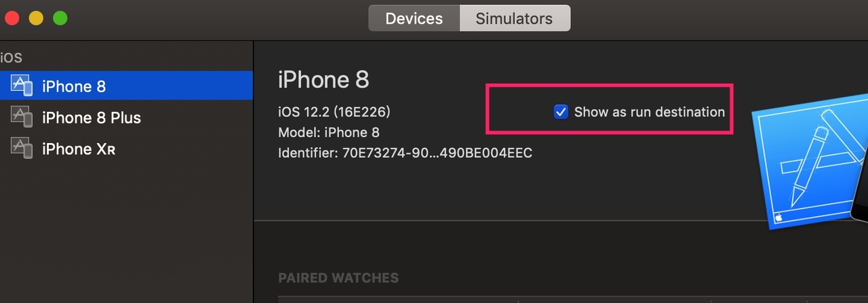Switch to the Devices tab
This screenshot has height=303, width=868.
click(x=414, y=18)
